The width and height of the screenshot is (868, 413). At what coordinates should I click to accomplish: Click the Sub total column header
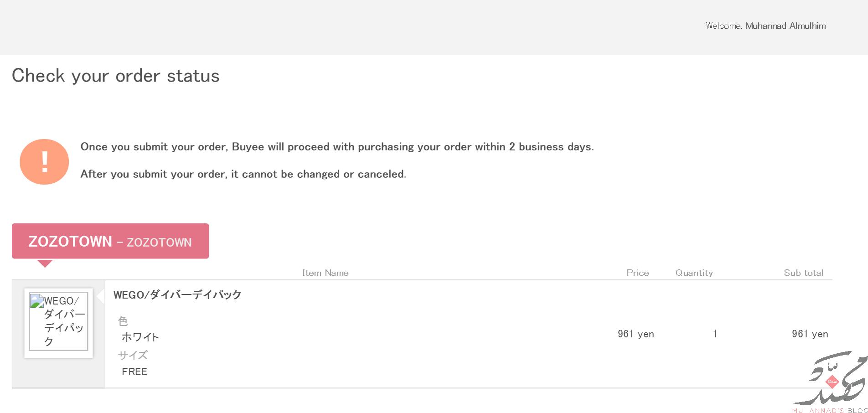tap(803, 273)
